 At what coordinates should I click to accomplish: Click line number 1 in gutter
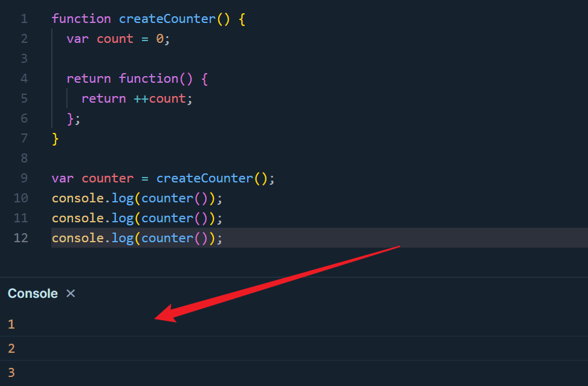pos(24,19)
